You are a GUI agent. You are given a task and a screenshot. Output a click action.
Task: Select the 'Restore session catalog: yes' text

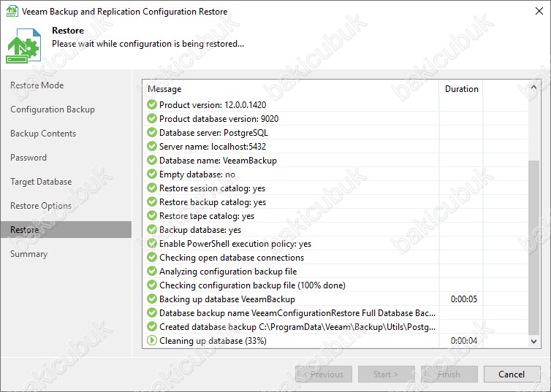pos(212,188)
